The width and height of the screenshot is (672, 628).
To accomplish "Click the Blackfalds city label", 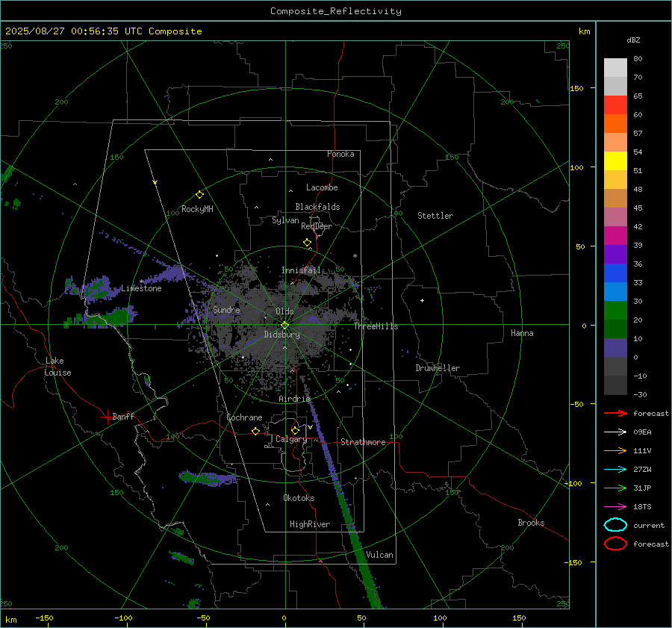I will point(317,207).
